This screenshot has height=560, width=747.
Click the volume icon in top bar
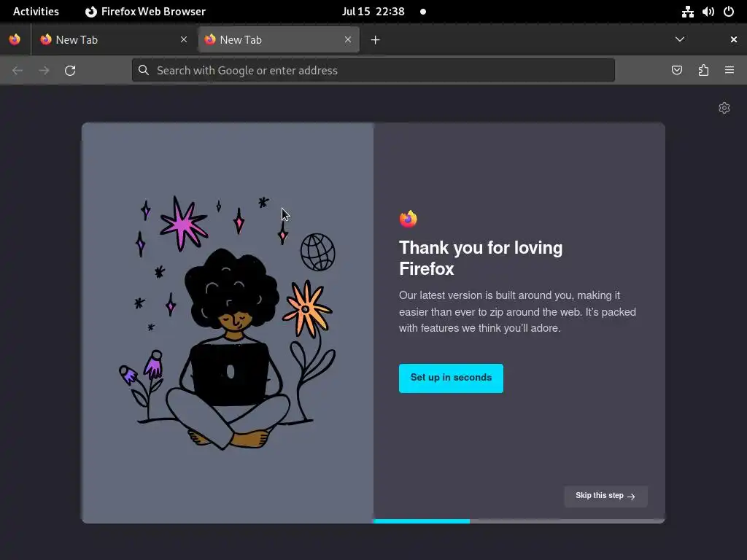click(x=708, y=12)
